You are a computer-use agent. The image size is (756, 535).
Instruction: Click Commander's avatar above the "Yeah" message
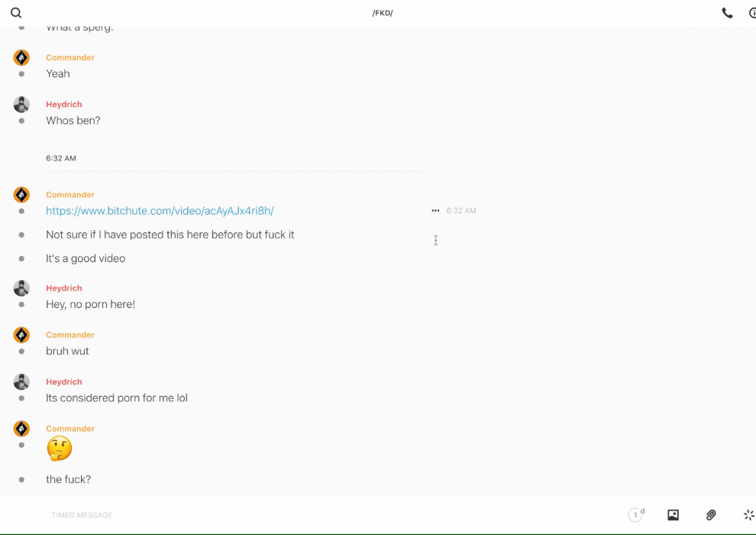click(21, 57)
